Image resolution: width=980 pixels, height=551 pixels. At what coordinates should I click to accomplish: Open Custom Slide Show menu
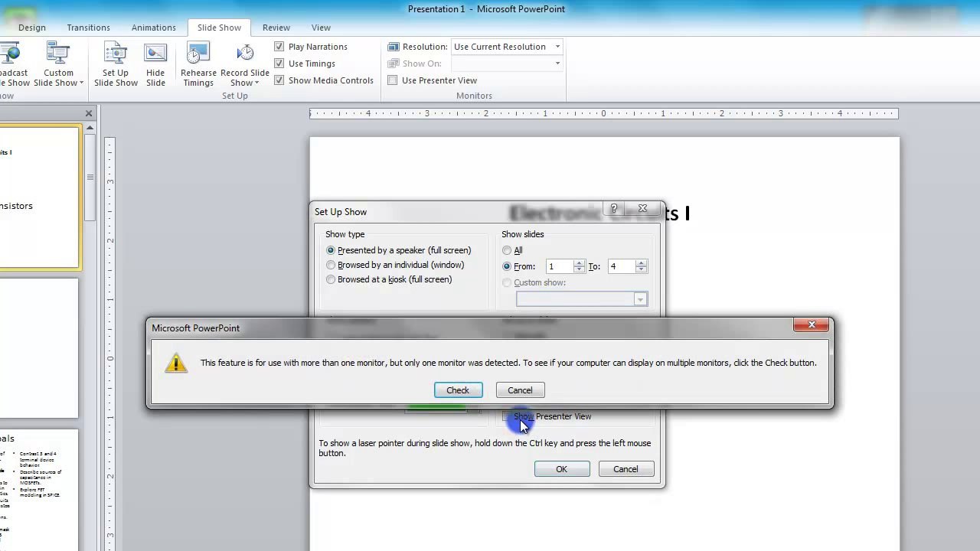point(58,65)
